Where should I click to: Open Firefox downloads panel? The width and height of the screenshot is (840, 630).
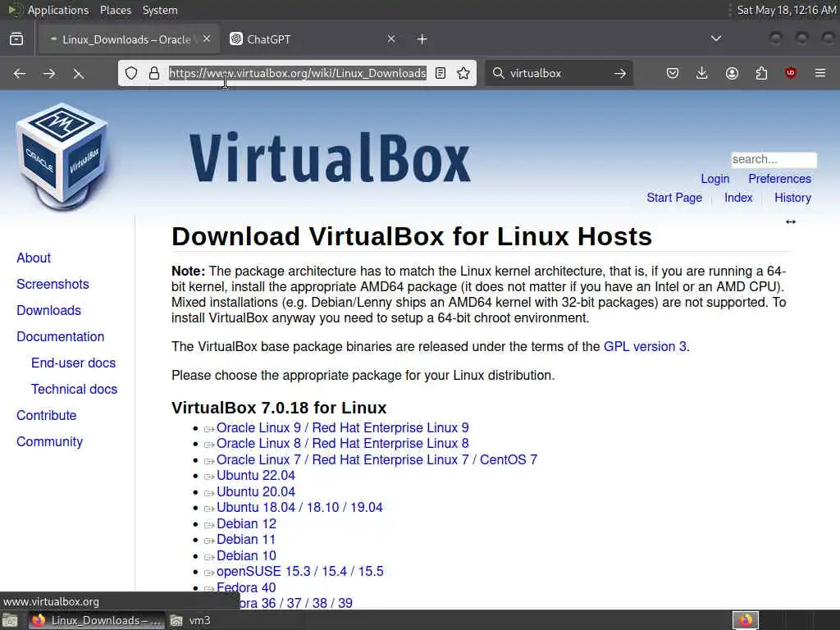click(x=702, y=73)
